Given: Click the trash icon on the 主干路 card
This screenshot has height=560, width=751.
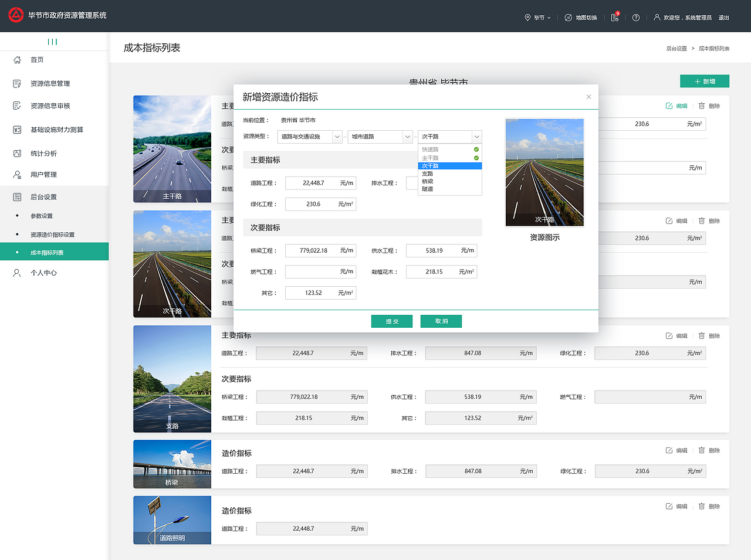Looking at the screenshot, I should (702, 106).
